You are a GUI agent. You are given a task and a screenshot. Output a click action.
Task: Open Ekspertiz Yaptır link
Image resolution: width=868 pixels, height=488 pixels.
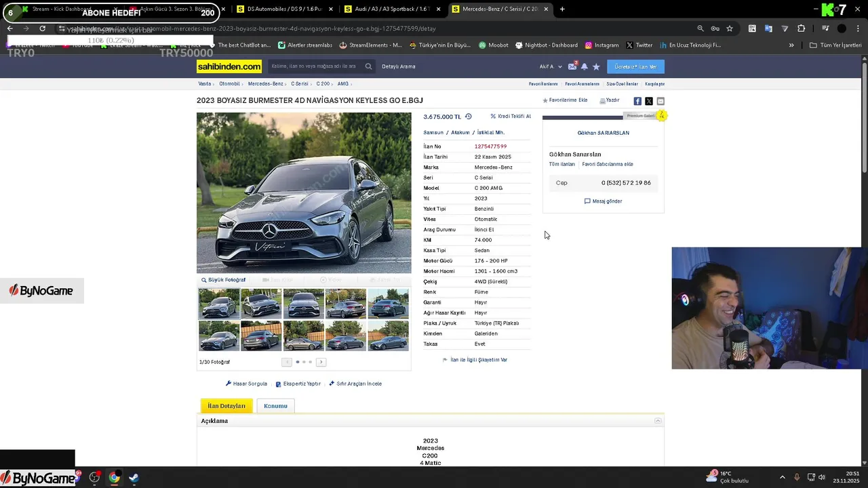point(298,384)
